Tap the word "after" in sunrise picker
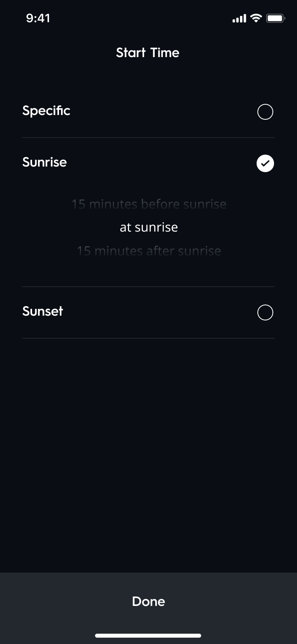 (160, 251)
